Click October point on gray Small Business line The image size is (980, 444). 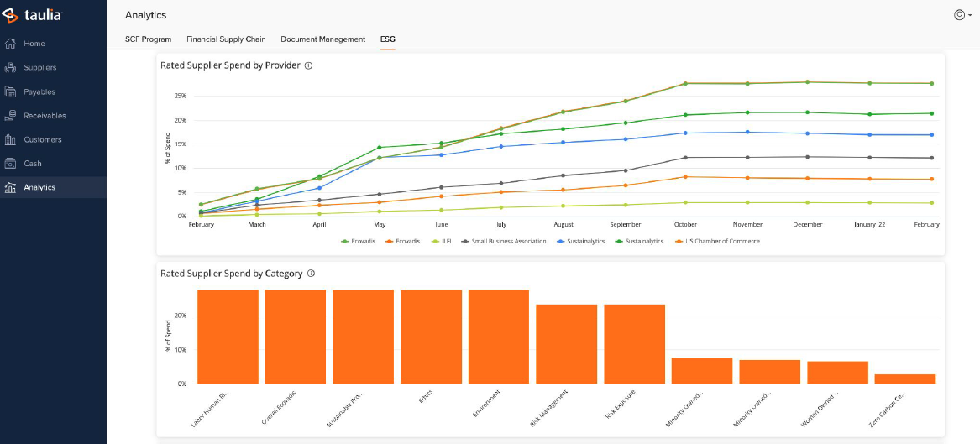coord(685,157)
